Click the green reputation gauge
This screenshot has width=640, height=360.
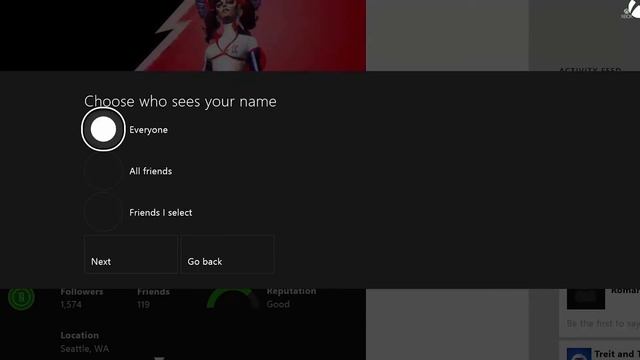(233, 298)
